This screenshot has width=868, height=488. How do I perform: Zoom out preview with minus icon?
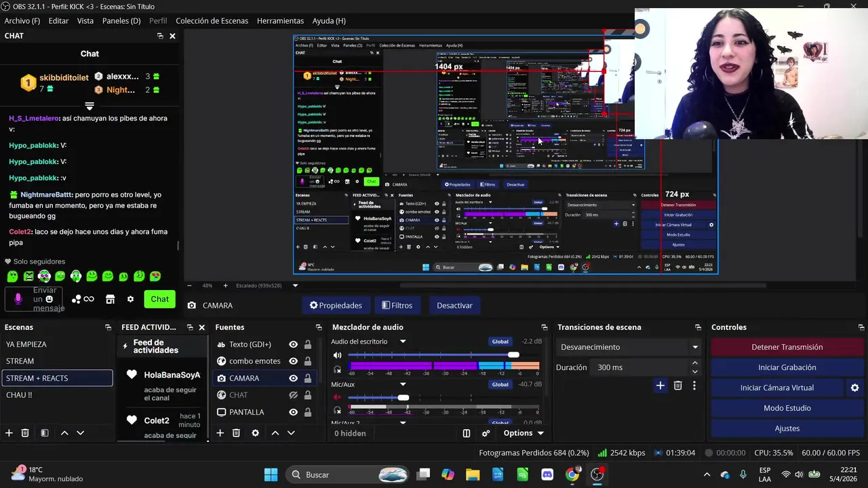[x=189, y=285]
